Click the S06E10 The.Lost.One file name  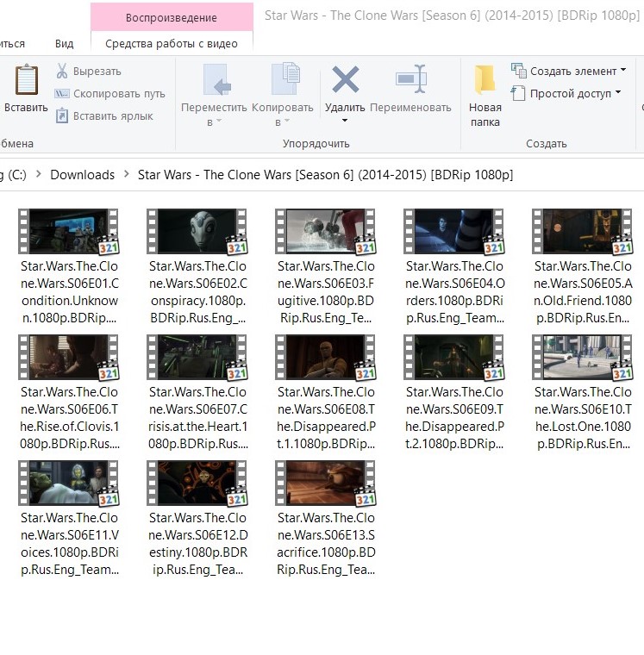tap(583, 418)
